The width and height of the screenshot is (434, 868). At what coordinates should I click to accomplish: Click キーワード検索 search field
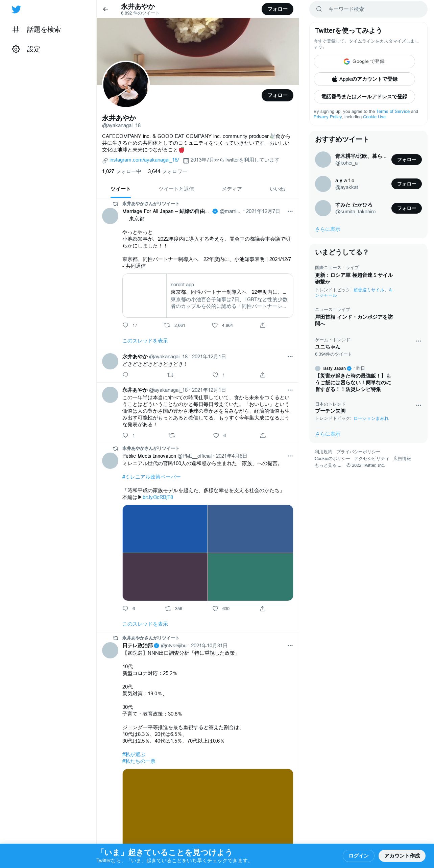point(368,9)
